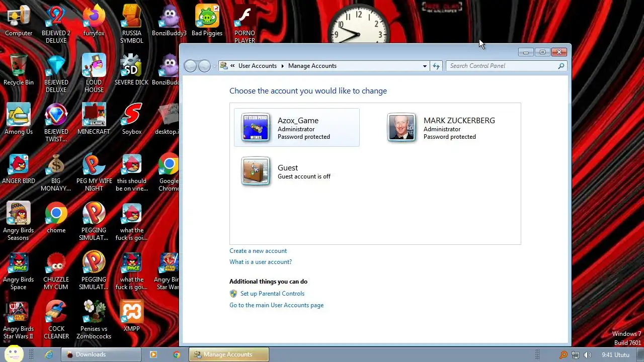Open BEJEWED DELUXE desktop icon

56,73
